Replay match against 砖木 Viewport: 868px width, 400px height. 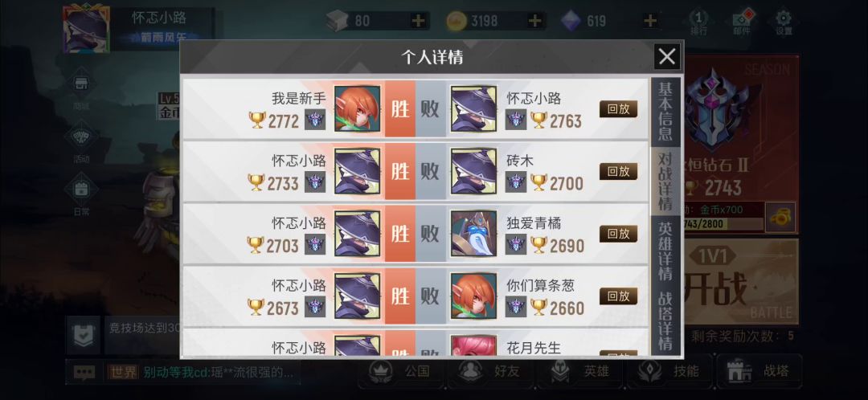618,172
